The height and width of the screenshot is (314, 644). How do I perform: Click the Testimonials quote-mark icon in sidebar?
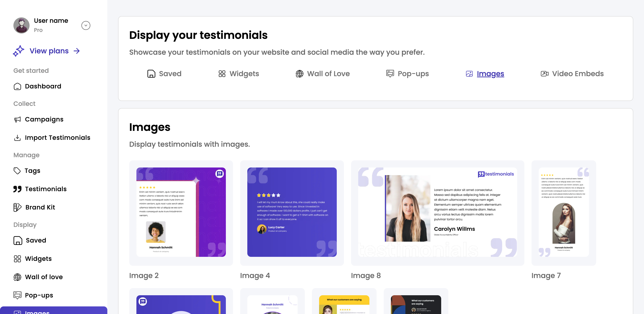(17, 189)
